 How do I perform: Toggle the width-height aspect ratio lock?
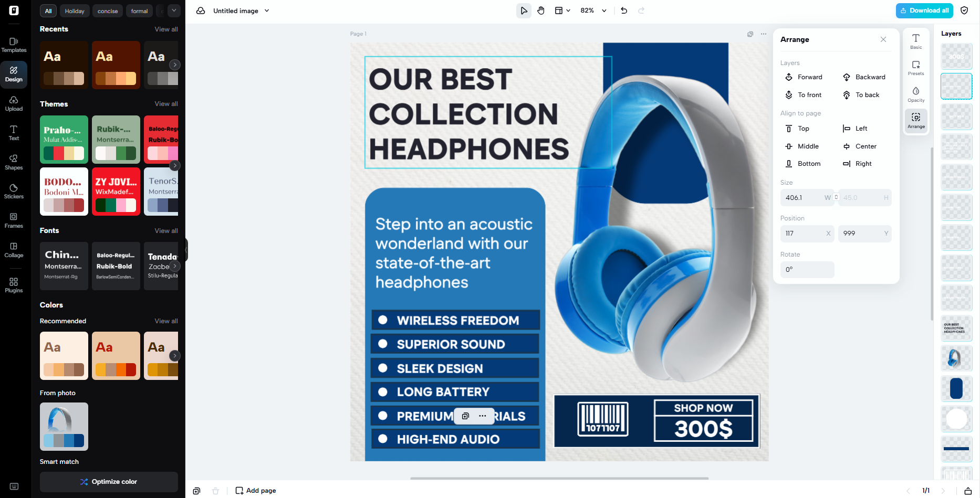[836, 197]
